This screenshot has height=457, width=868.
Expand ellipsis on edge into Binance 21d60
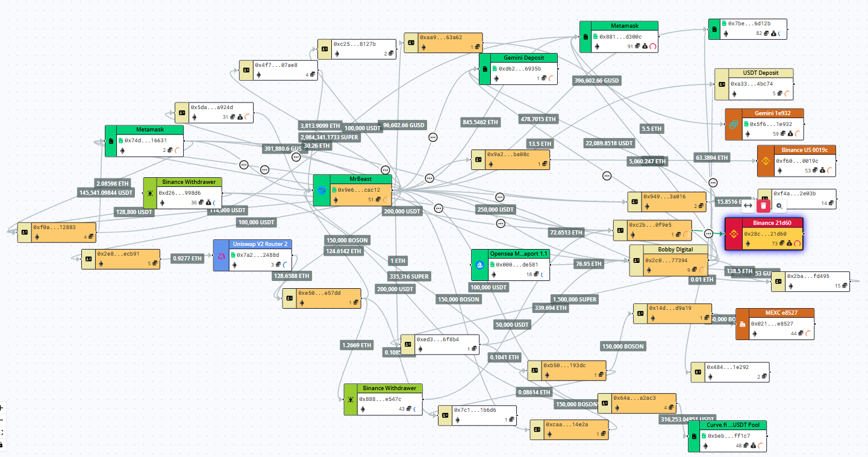708,234
